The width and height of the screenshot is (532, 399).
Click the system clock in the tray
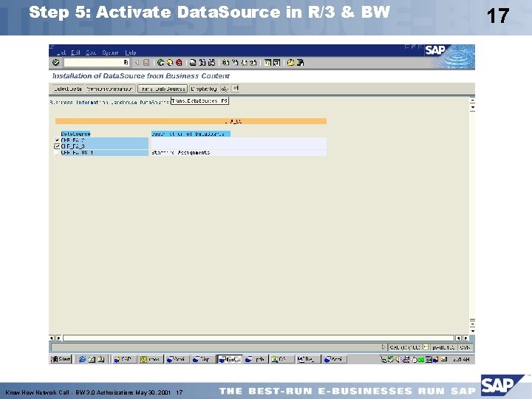(462, 359)
